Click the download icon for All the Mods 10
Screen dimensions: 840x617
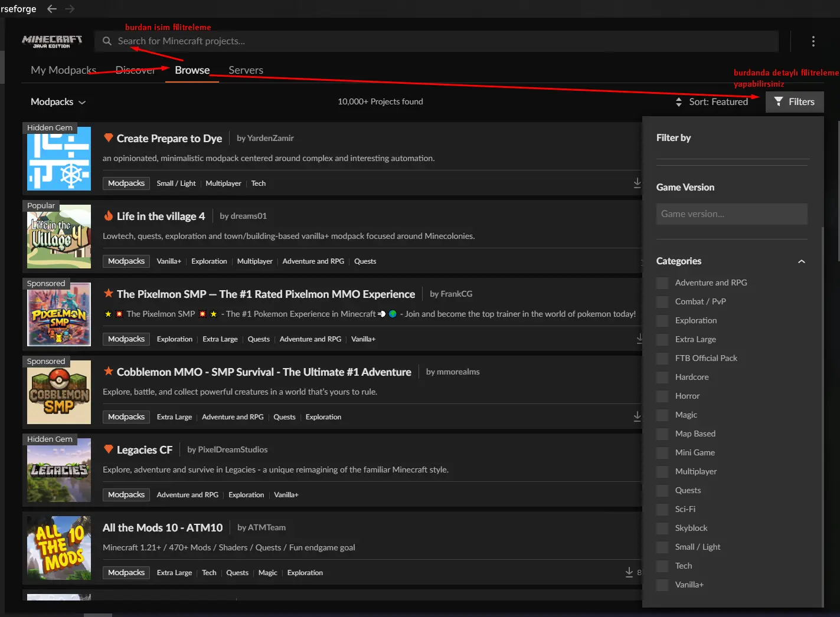tap(629, 572)
